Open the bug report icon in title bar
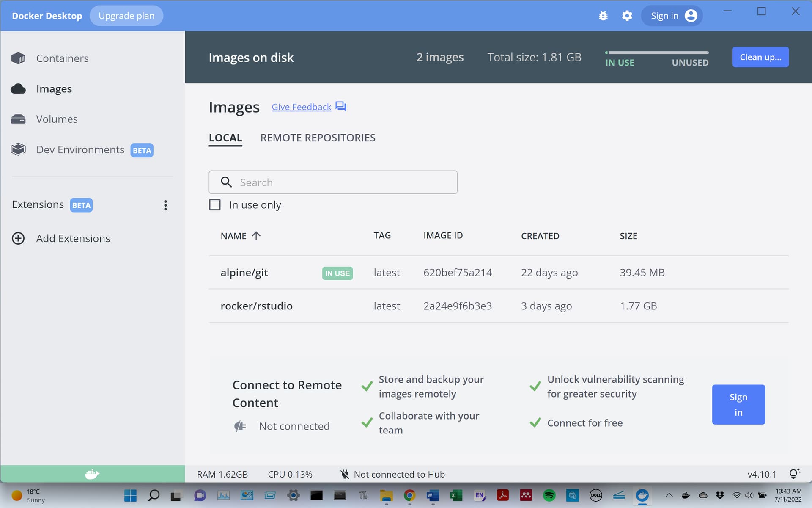This screenshot has width=812, height=508. pos(603,16)
